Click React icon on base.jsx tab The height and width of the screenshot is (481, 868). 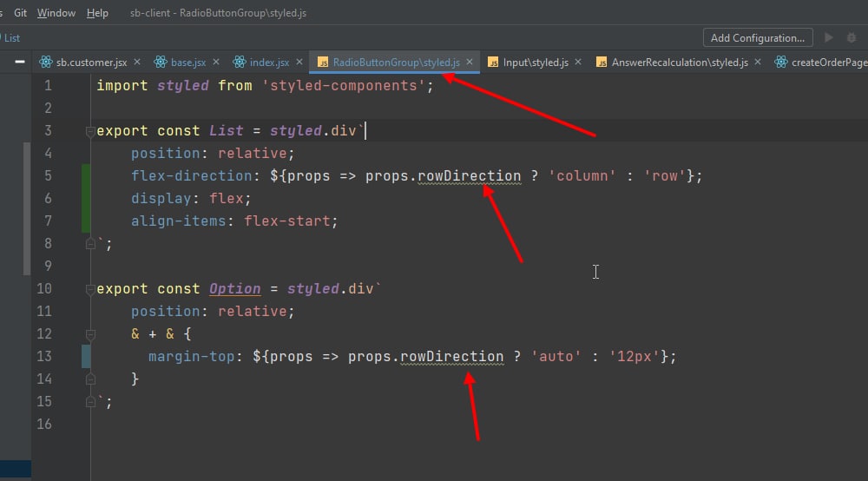click(x=161, y=62)
